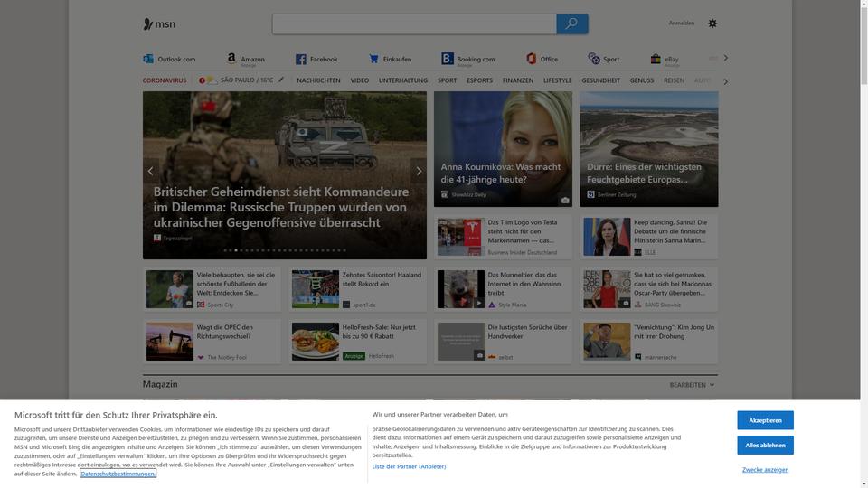Screen dimensions: 868x488
Task: Open the Booking.com shortcut
Action: pos(468,60)
